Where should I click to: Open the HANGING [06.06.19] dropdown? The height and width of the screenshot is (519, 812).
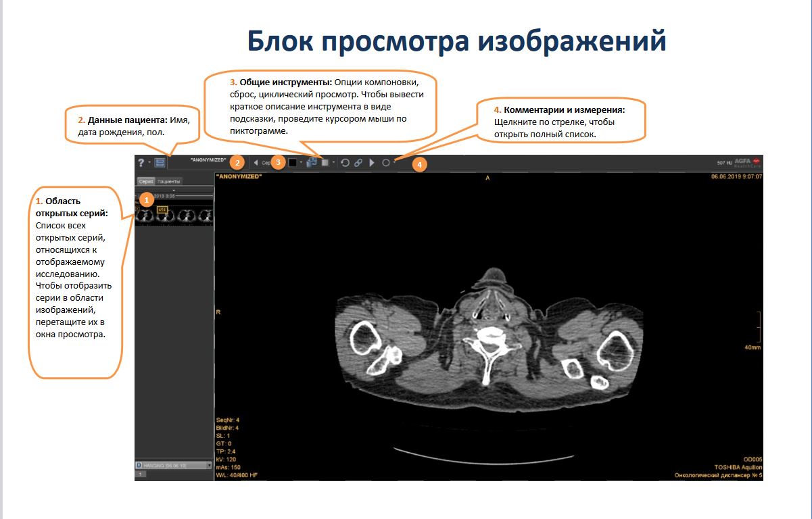[x=174, y=465]
